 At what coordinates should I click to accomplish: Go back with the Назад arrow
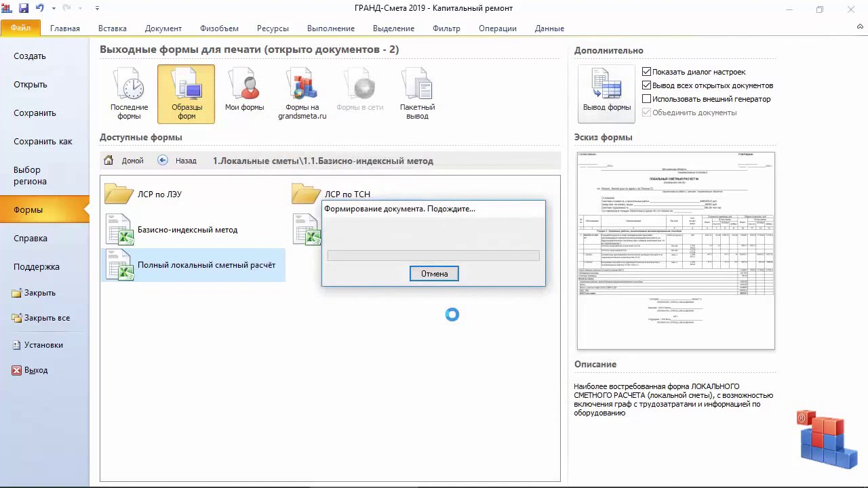pyautogui.click(x=163, y=161)
